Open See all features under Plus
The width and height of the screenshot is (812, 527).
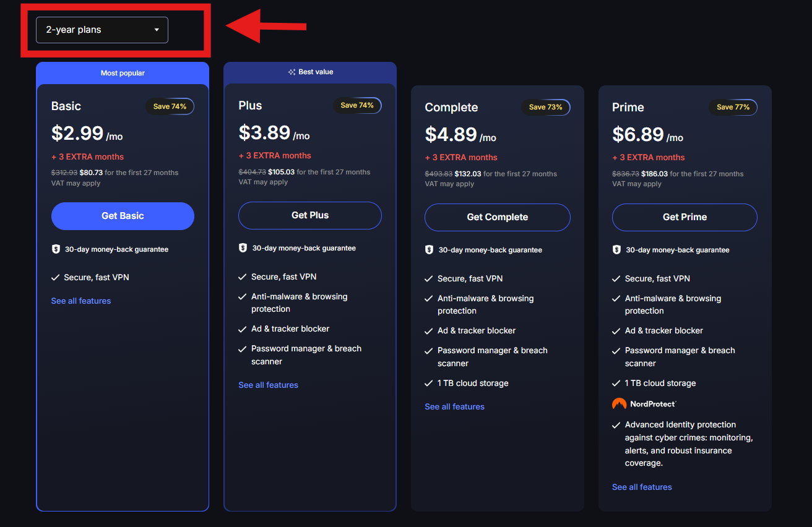tap(268, 385)
